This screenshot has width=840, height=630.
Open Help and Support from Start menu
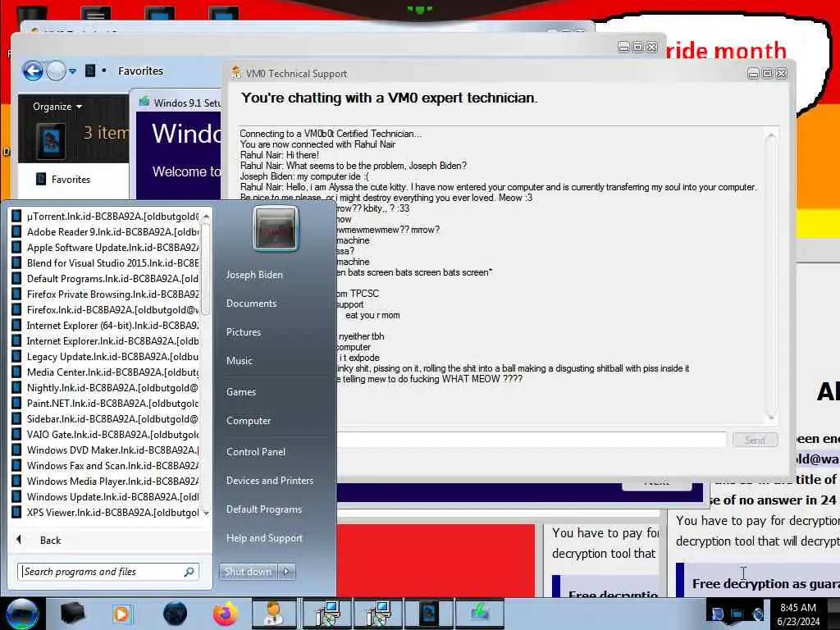[264, 538]
